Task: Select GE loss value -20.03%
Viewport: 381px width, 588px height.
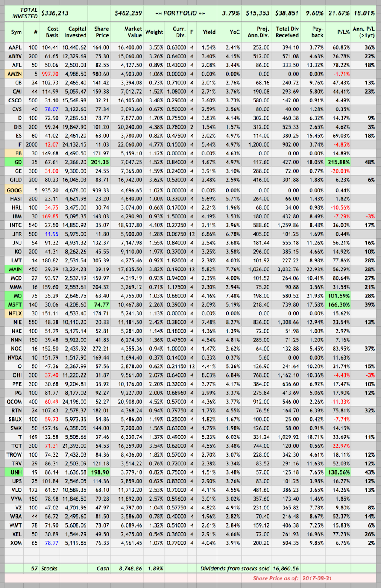Action: (x=340, y=171)
